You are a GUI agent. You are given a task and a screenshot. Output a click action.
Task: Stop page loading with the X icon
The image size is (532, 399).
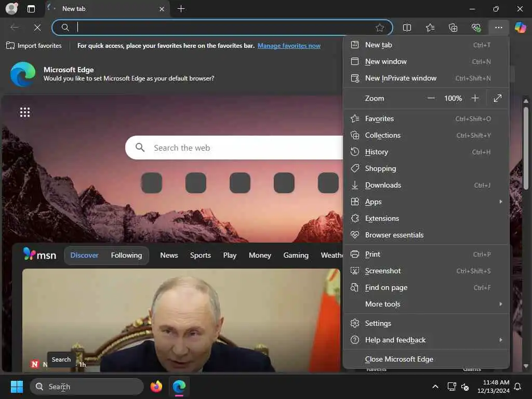tap(37, 28)
